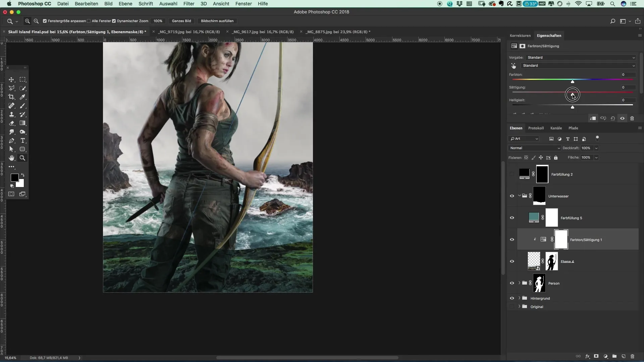Hide the Ebene 4 layer
The image size is (644, 362).
(x=512, y=261)
